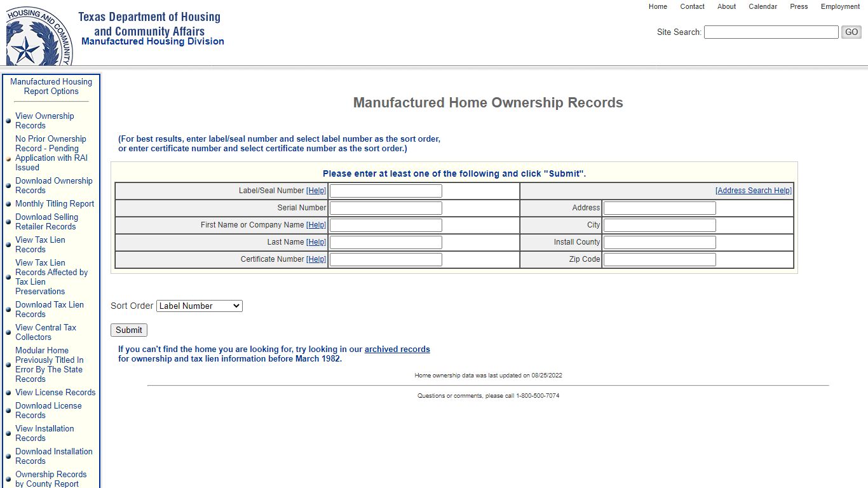The image size is (868, 488).
Task: Open Help link for Last Name
Action: click(x=316, y=242)
